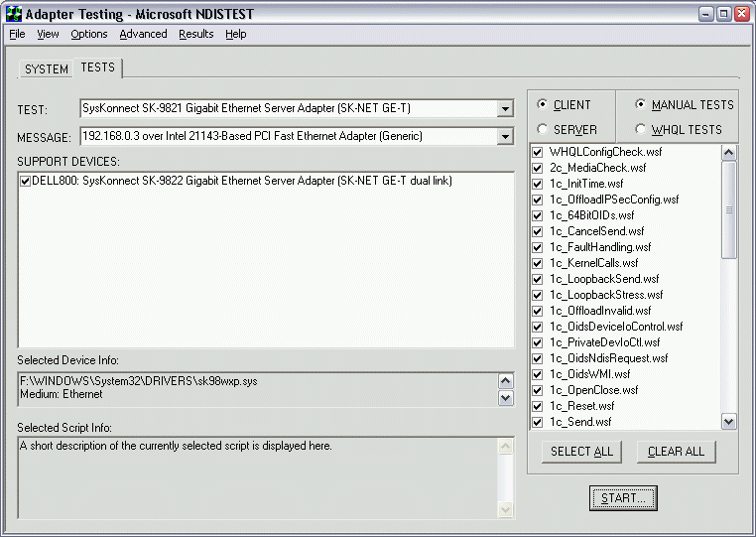Toggle 1c_OidsDeviceIoControl.wsf checkbox

[x=537, y=328]
